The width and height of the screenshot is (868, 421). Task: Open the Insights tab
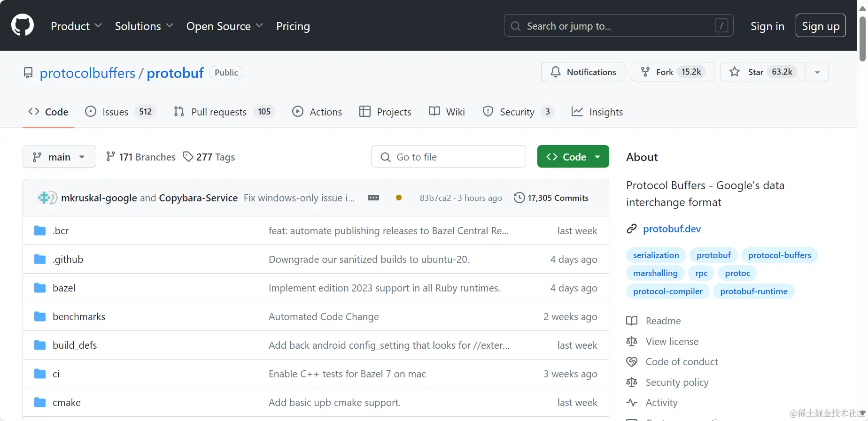point(597,112)
